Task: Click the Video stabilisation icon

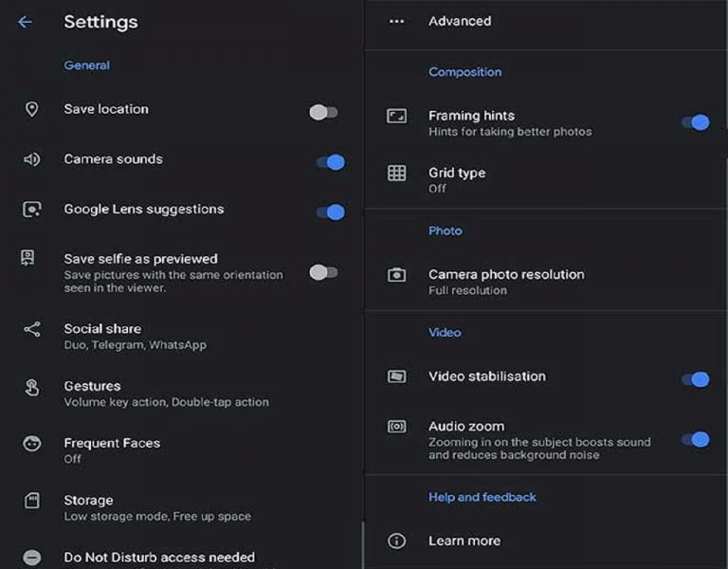Action: click(396, 376)
